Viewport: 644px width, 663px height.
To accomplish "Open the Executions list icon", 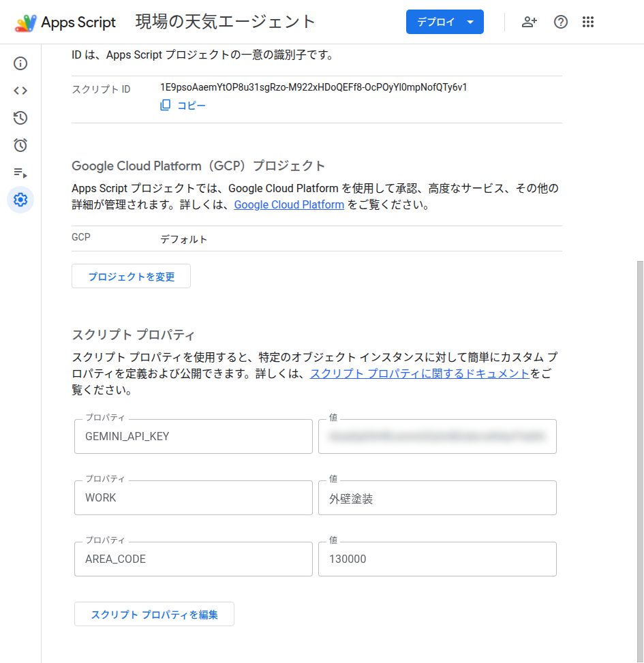I will pos(20,172).
